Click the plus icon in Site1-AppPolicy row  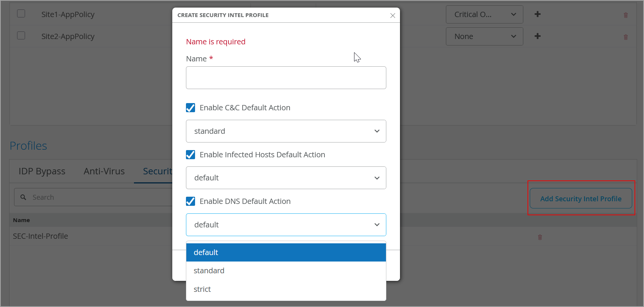point(537,14)
